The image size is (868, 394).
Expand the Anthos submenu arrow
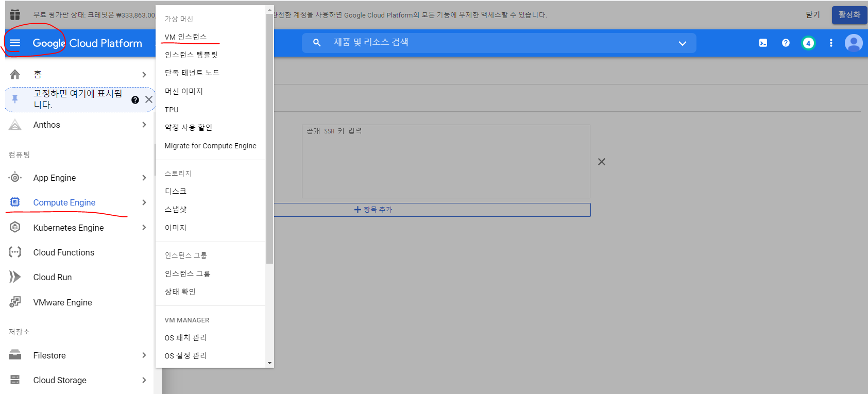pos(144,125)
